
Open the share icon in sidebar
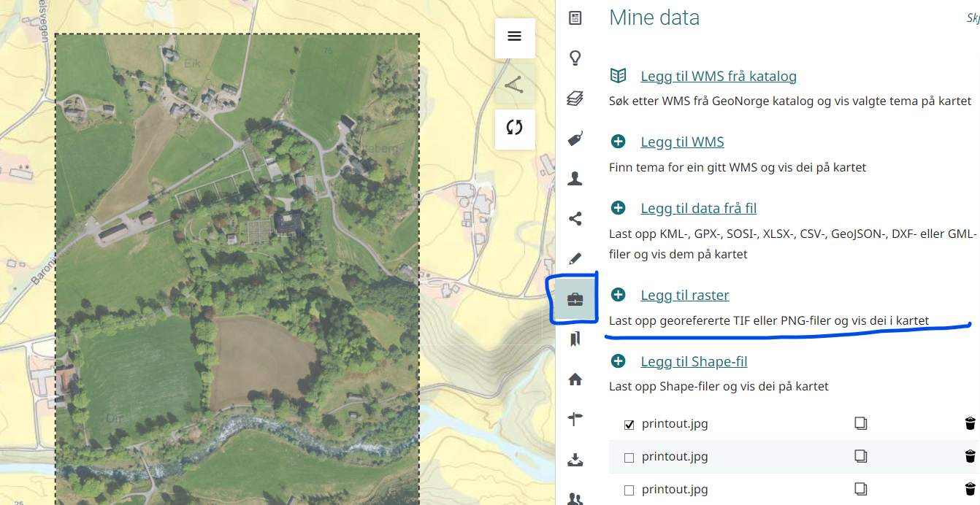point(575,218)
